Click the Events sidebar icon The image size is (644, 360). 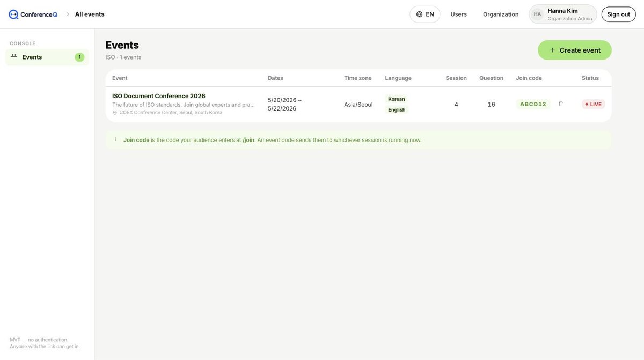click(x=14, y=56)
